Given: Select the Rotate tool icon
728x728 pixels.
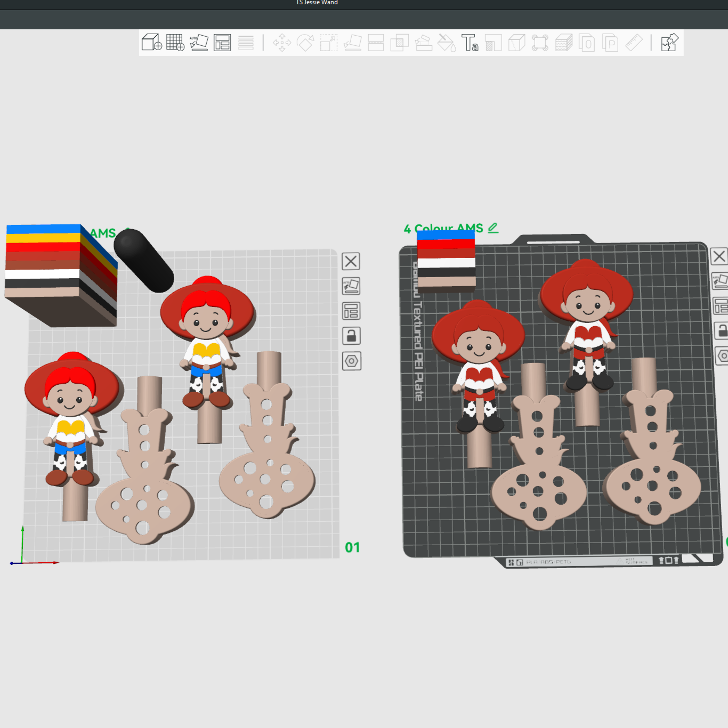Looking at the screenshot, I should (x=305, y=42).
